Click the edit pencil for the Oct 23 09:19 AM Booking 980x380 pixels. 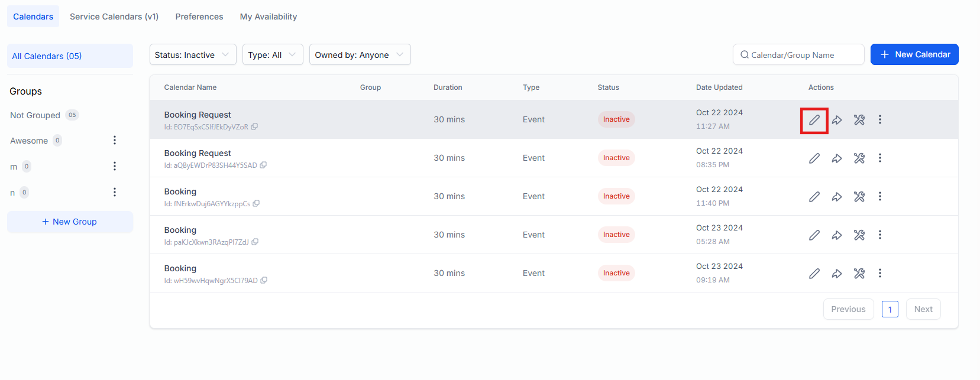click(x=814, y=274)
